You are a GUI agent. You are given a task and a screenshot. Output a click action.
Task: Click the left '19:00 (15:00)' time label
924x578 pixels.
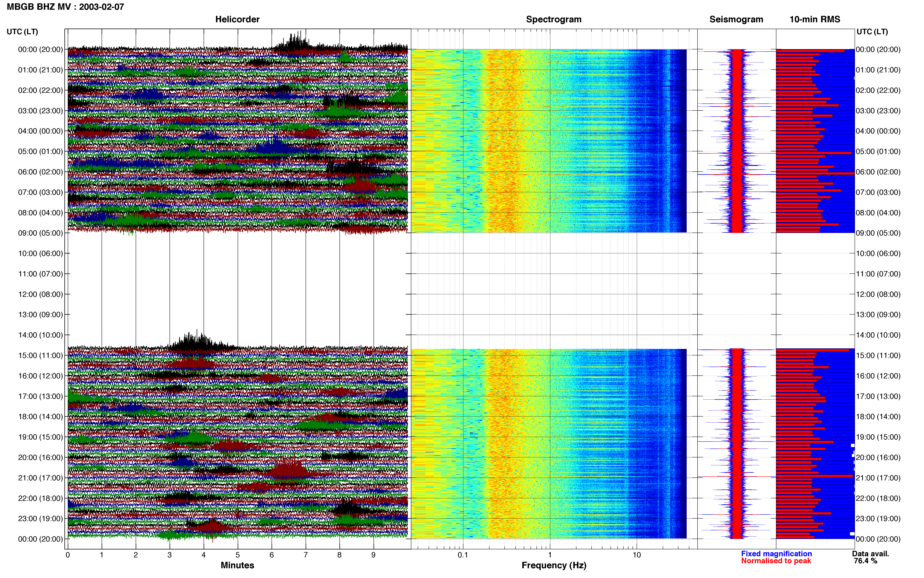click(x=40, y=437)
